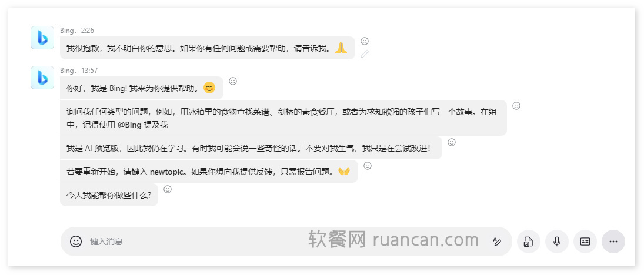
Task: Add reaction to 'Bing! 我来为你提供帮助' message
Action: click(x=233, y=81)
